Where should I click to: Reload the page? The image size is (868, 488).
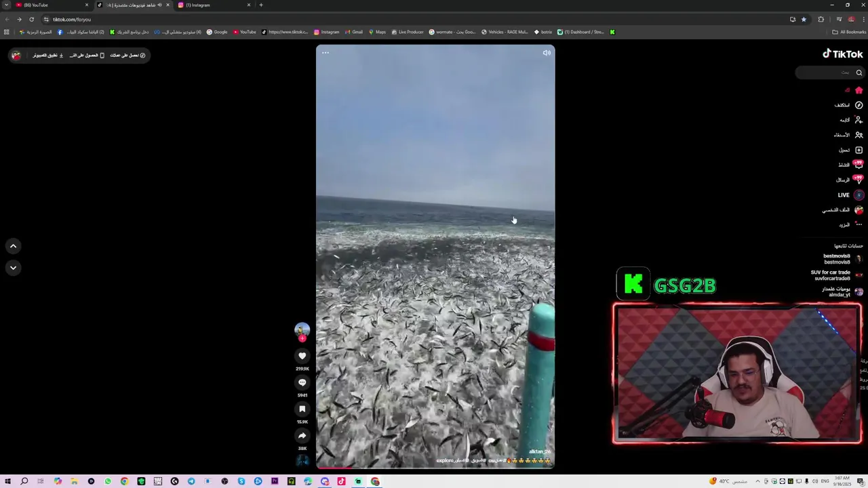coord(31,19)
